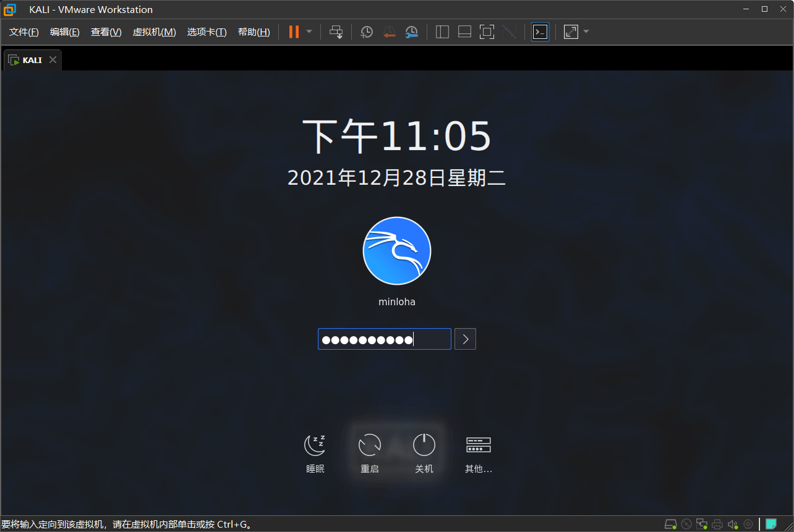Open the 查看(V) menu
This screenshot has width=794, height=532.
pyautogui.click(x=106, y=32)
